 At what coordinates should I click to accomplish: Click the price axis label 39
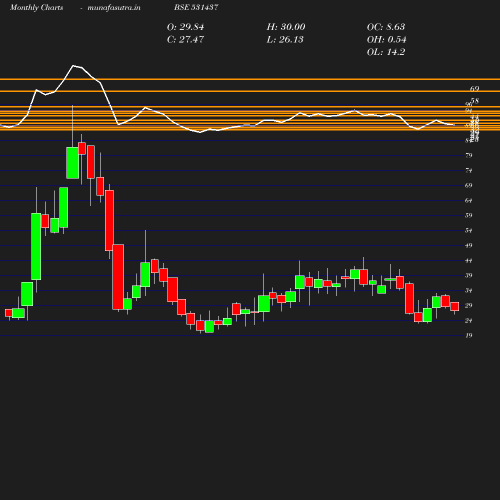click(469, 275)
